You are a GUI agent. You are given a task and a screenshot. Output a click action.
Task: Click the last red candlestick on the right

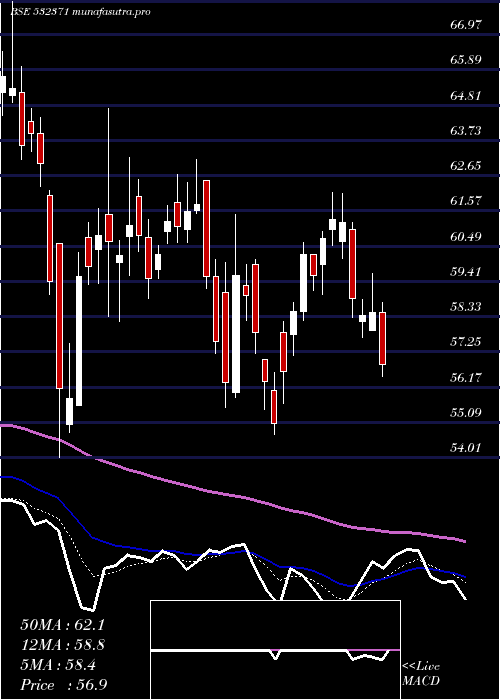(x=383, y=338)
